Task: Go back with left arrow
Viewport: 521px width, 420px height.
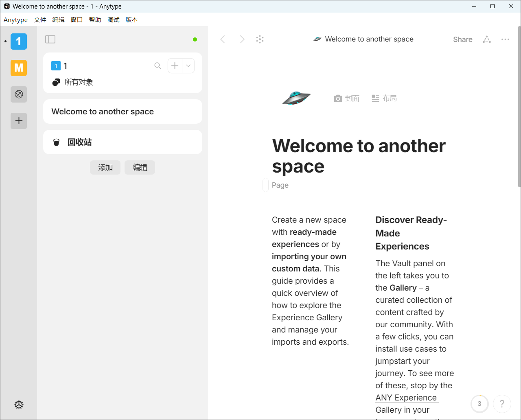Action: click(223, 39)
